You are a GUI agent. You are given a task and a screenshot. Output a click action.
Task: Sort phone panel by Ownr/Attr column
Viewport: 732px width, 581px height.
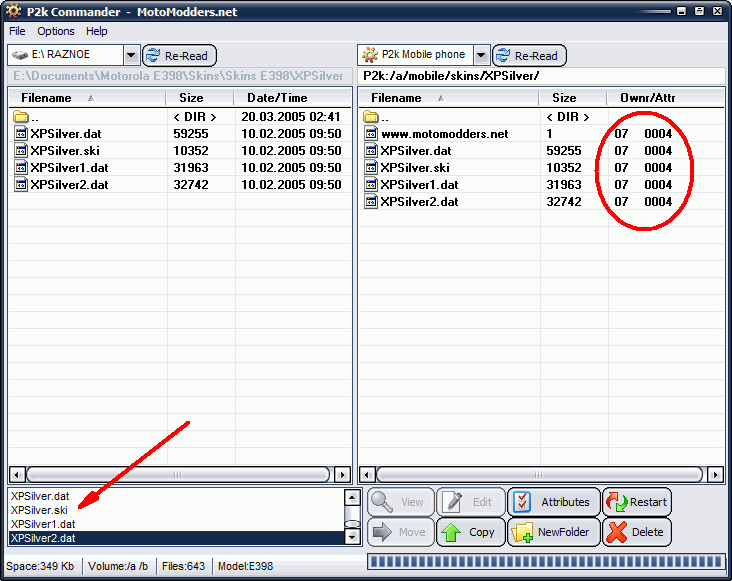click(x=665, y=98)
